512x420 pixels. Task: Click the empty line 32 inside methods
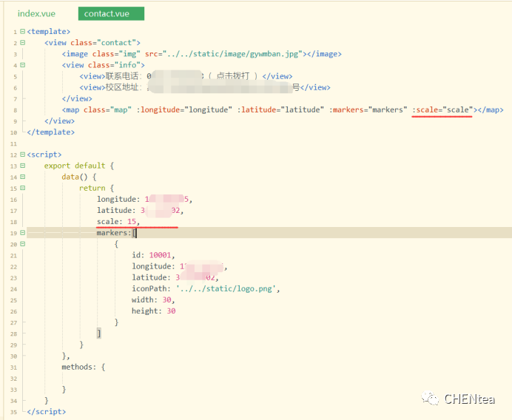pyautogui.click(x=268, y=379)
